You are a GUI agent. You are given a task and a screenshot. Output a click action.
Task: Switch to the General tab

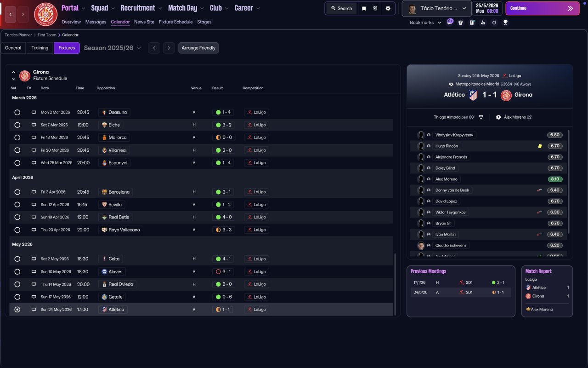click(13, 48)
